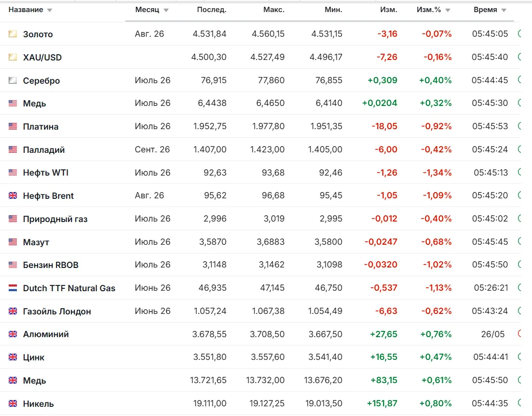Open the Нефть WTI commodity link
532x416 pixels.
coord(46,173)
